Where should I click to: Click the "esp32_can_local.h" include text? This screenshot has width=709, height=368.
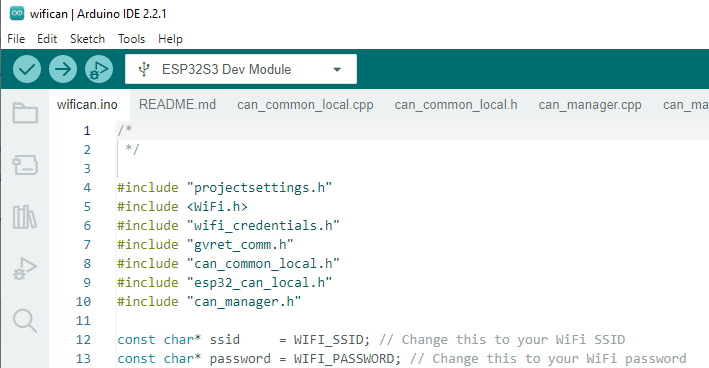pyautogui.click(x=260, y=283)
